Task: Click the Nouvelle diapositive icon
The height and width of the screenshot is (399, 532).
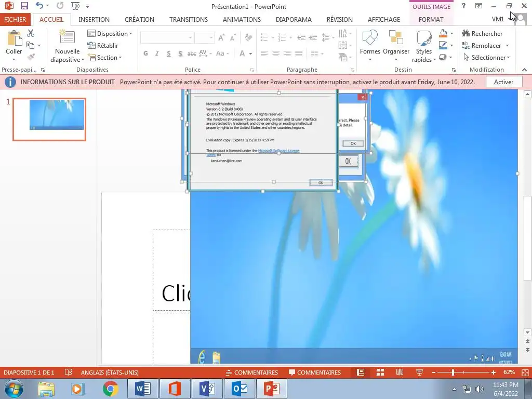Action: pos(67,37)
